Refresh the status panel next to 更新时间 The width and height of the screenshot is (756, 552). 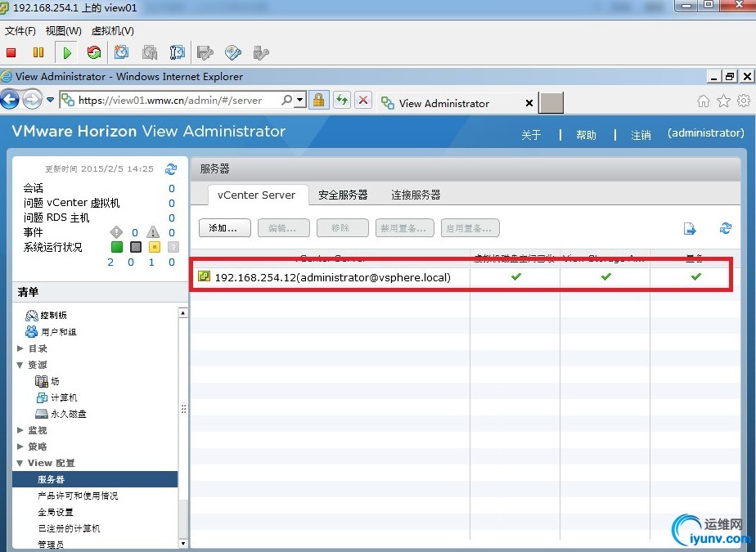(171, 169)
